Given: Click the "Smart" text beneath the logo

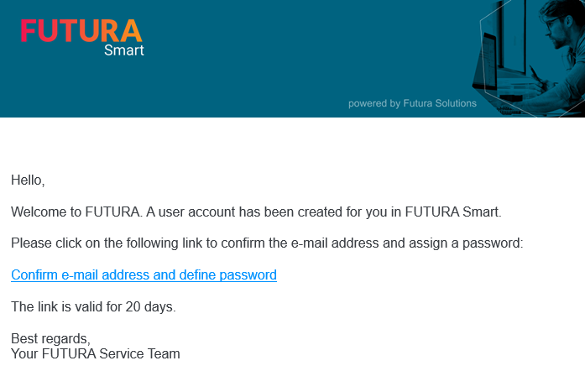Looking at the screenshot, I should tap(124, 50).
